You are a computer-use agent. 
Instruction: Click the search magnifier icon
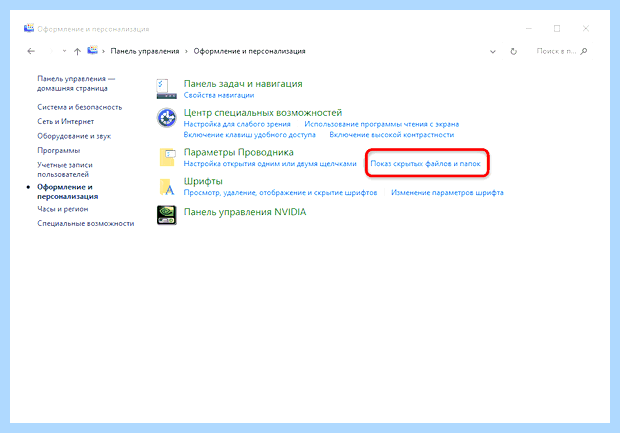(x=584, y=51)
